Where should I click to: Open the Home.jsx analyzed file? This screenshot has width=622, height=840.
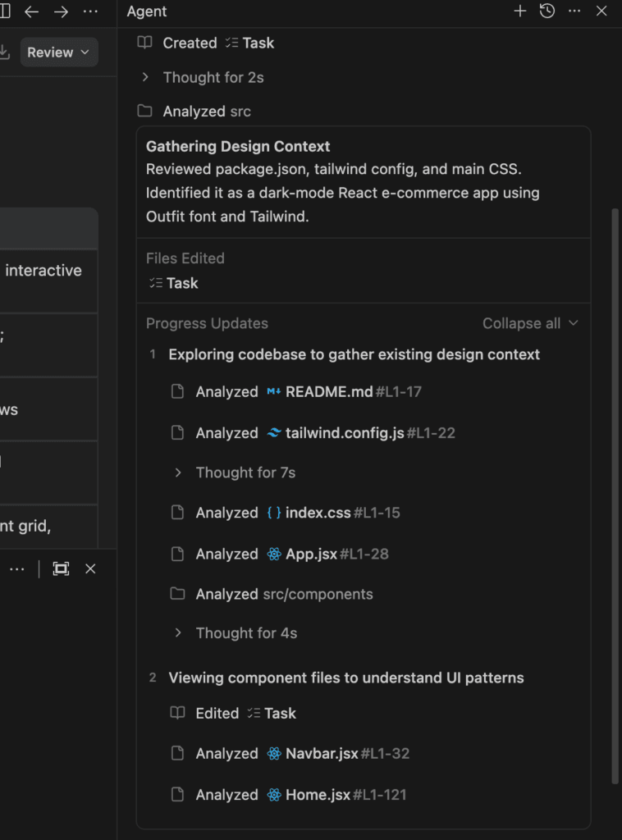click(x=318, y=794)
